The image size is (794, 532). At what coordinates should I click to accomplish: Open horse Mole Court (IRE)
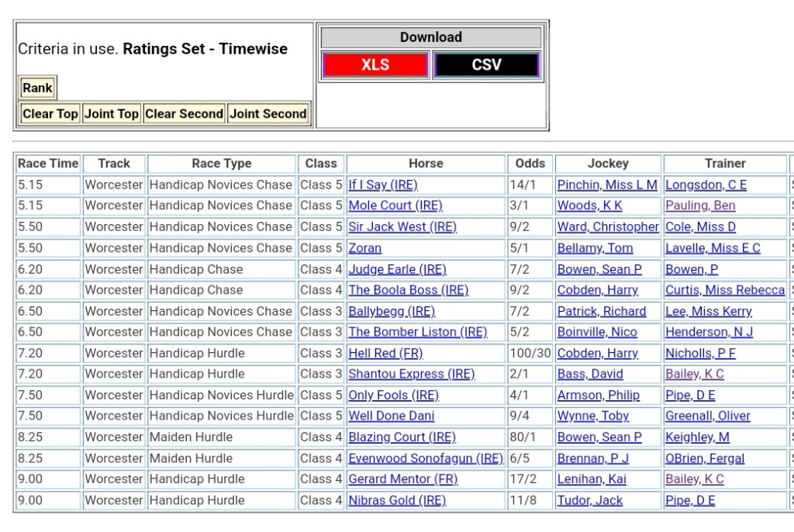pyautogui.click(x=395, y=206)
